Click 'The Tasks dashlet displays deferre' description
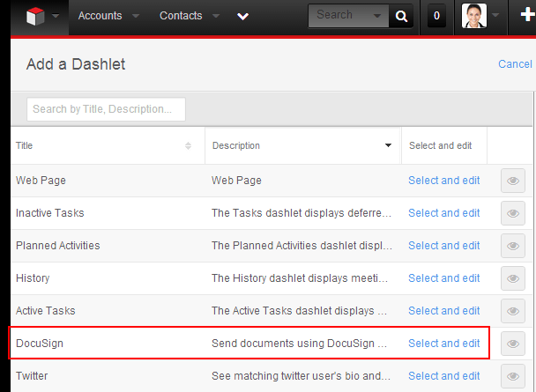This screenshot has width=536, height=392. [x=301, y=213]
